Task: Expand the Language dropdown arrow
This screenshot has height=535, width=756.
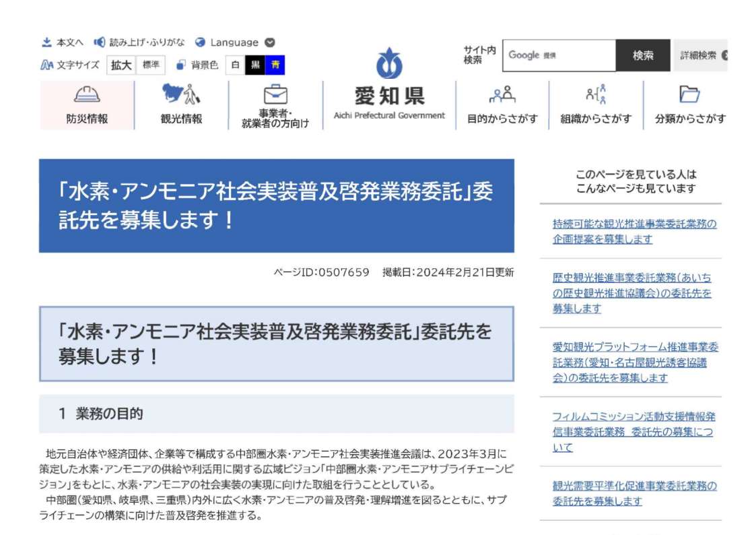Action: point(270,42)
